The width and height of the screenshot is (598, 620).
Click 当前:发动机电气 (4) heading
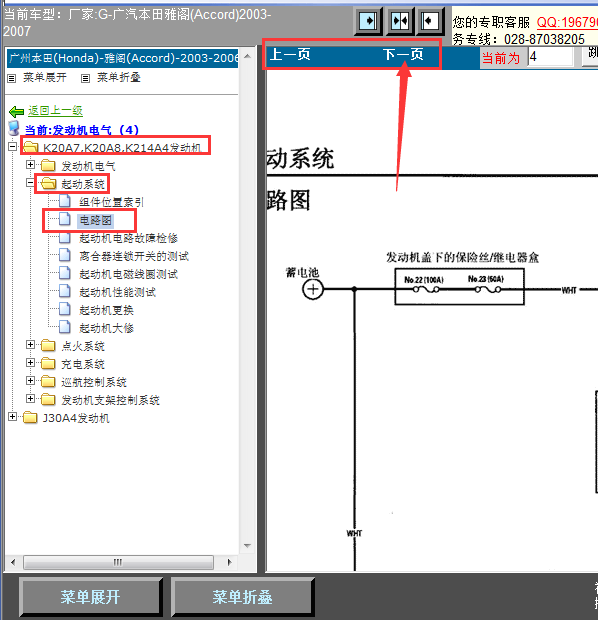(82, 130)
